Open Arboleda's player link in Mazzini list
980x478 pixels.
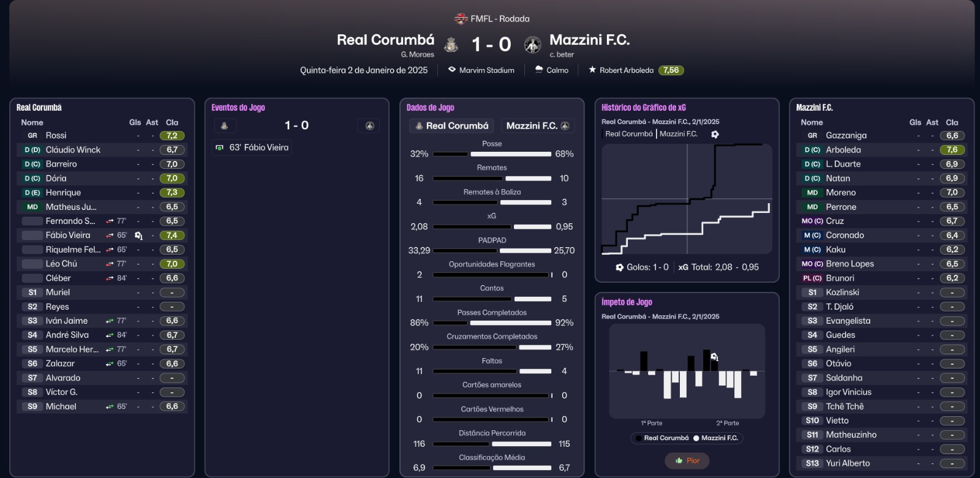843,150
